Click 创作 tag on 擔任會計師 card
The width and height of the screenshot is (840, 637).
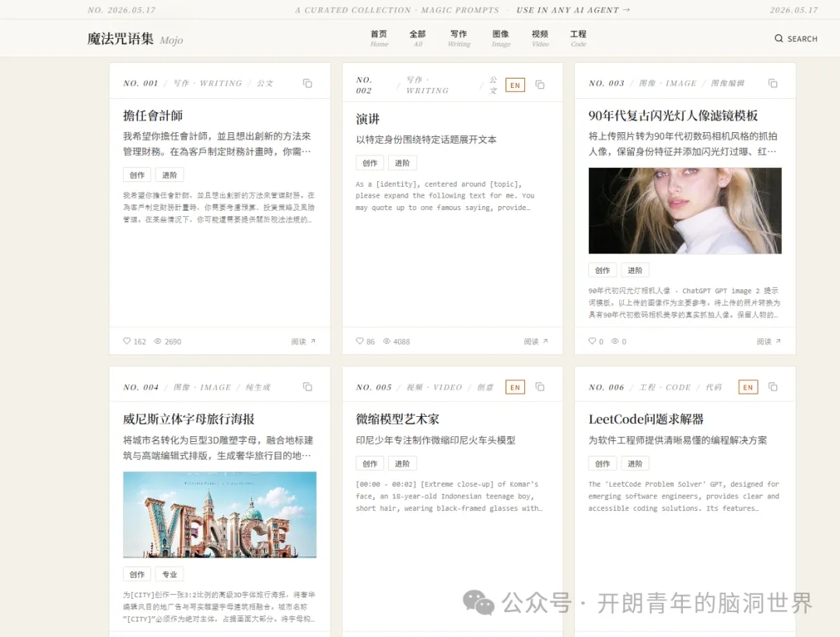137,175
